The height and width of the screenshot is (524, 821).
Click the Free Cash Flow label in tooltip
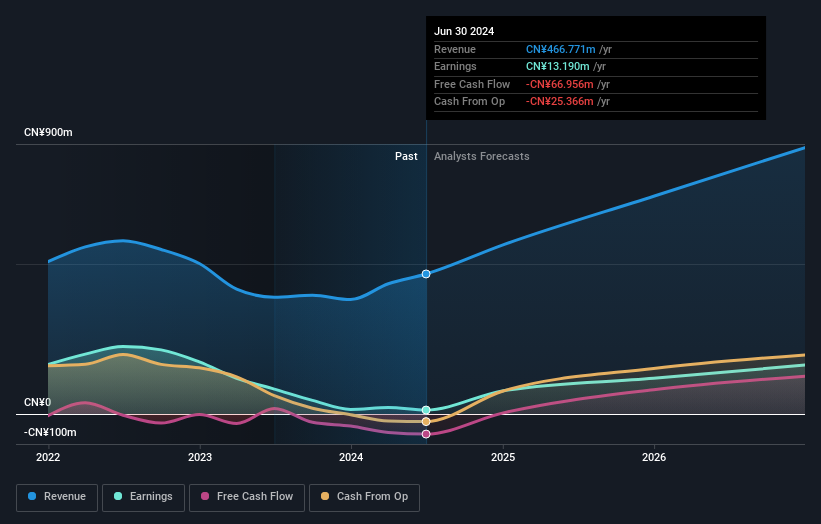[x=472, y=84]
